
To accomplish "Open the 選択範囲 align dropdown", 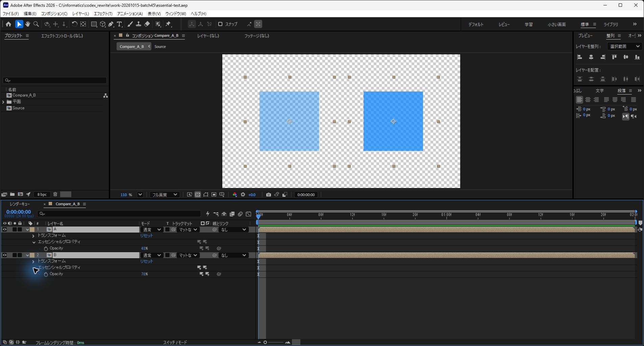I will [x=624, y=46].
